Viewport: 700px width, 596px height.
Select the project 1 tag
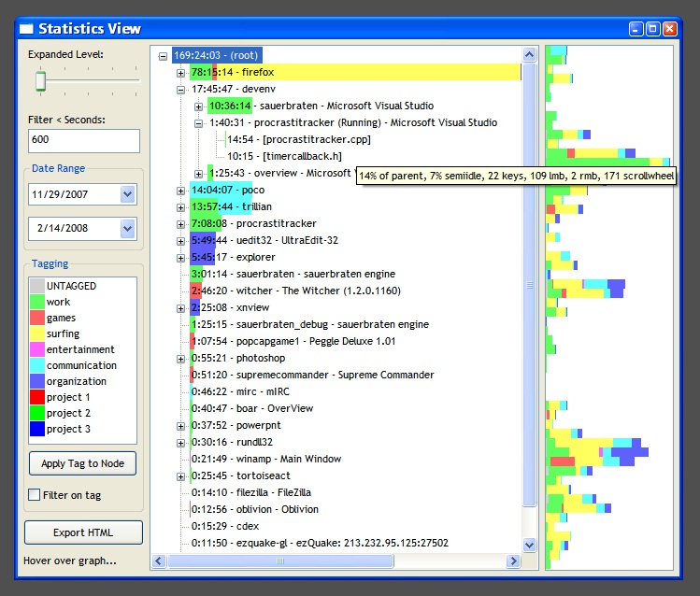pos(68,397)
